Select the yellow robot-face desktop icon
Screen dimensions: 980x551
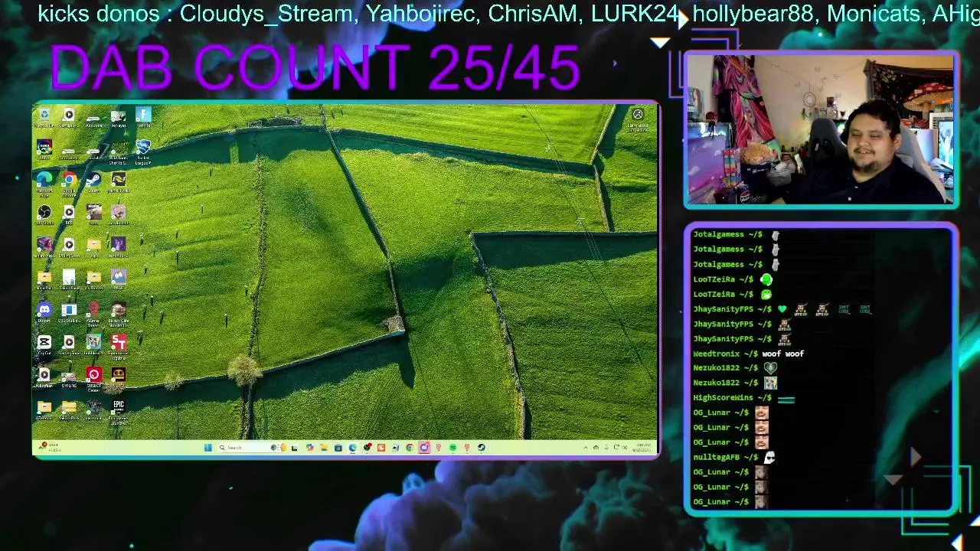pos(118,375)
